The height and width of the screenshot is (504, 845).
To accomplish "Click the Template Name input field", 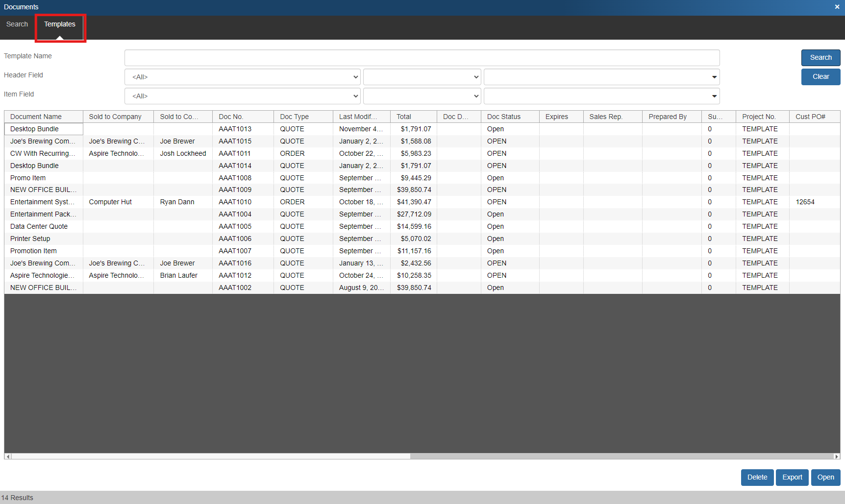I will coord(422,58).
